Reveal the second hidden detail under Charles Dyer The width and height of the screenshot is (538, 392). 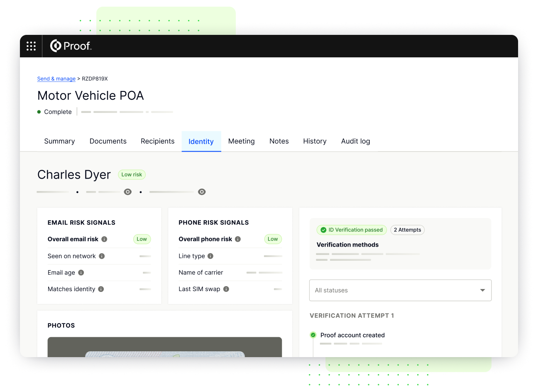[202, 192]
